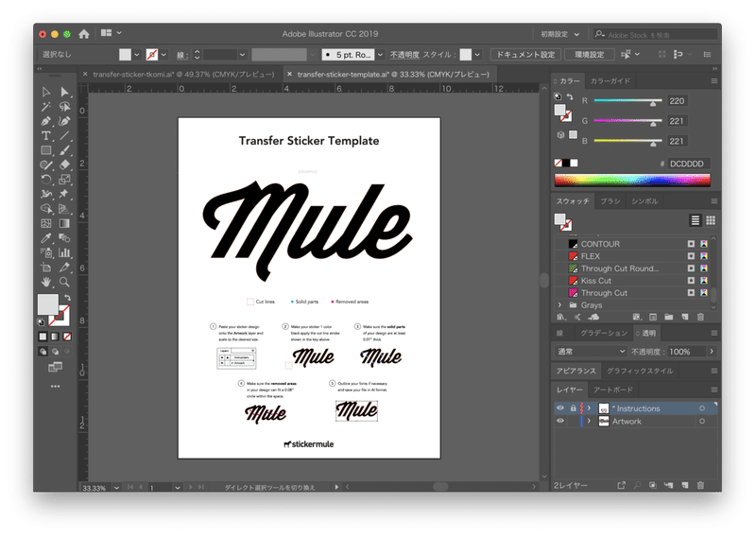Select the Blend tool
The width and height of the screenshot is (756, 537).
click(64, 238)
